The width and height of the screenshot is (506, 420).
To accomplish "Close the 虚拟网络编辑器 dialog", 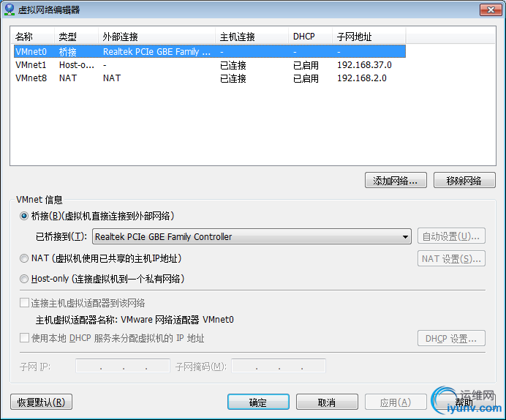I will tap(491, 10).
